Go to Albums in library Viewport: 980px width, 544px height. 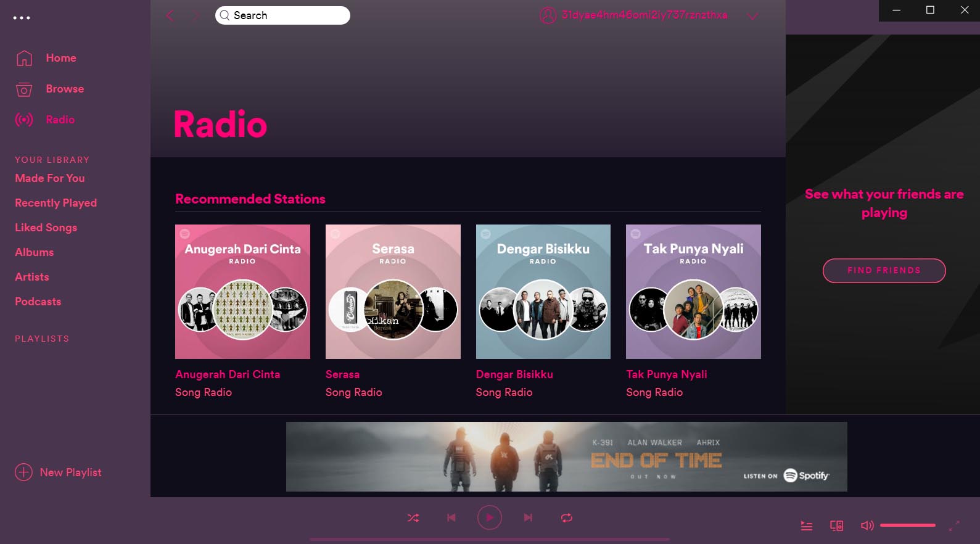tap(35, 252)
